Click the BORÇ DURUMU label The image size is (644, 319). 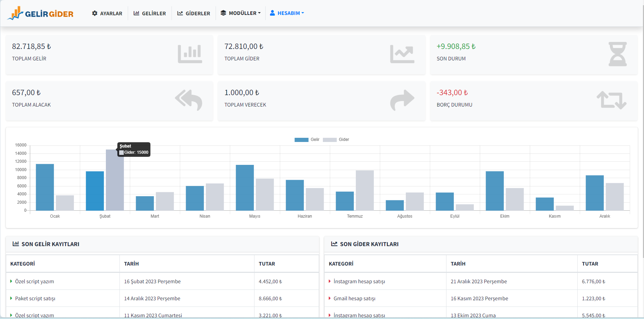tap(454, 105)
